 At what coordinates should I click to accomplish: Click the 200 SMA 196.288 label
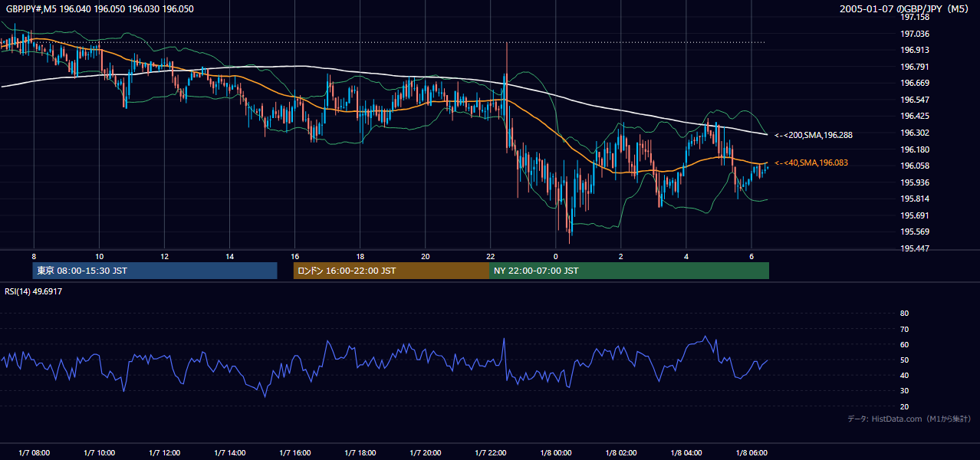pos(814,135)
